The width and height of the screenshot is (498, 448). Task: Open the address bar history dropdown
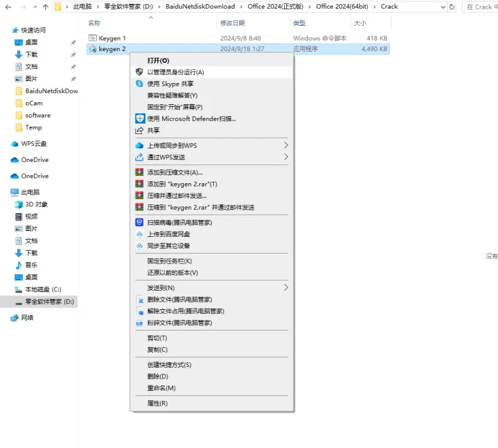click(x=440, y=7)
